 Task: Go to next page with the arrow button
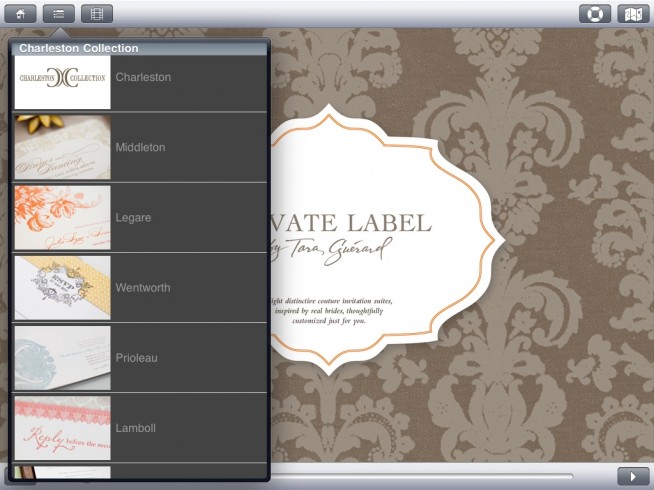(633, 476)
